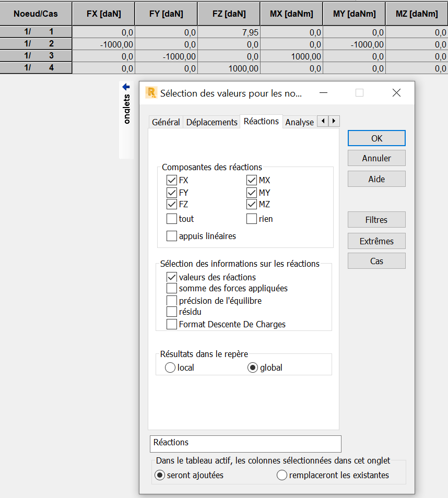Open the Analyse tab
Screen dimensions: 448x498
coord(299,122)
